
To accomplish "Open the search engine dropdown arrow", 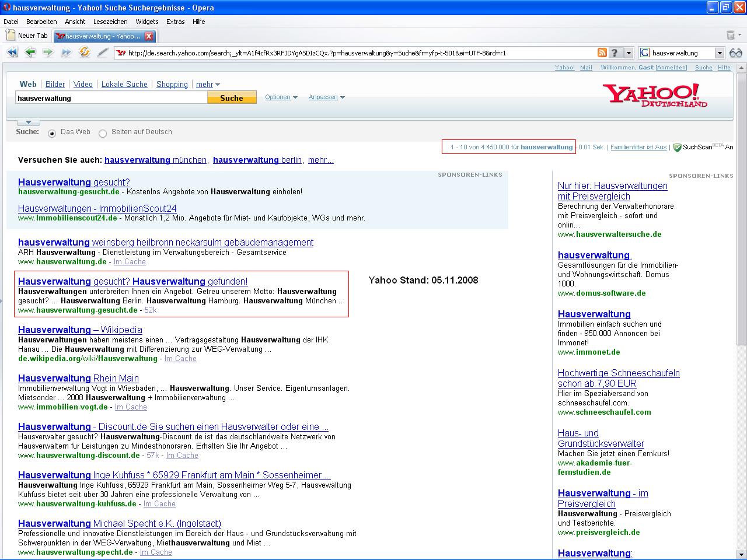I will tap(720, 53).
